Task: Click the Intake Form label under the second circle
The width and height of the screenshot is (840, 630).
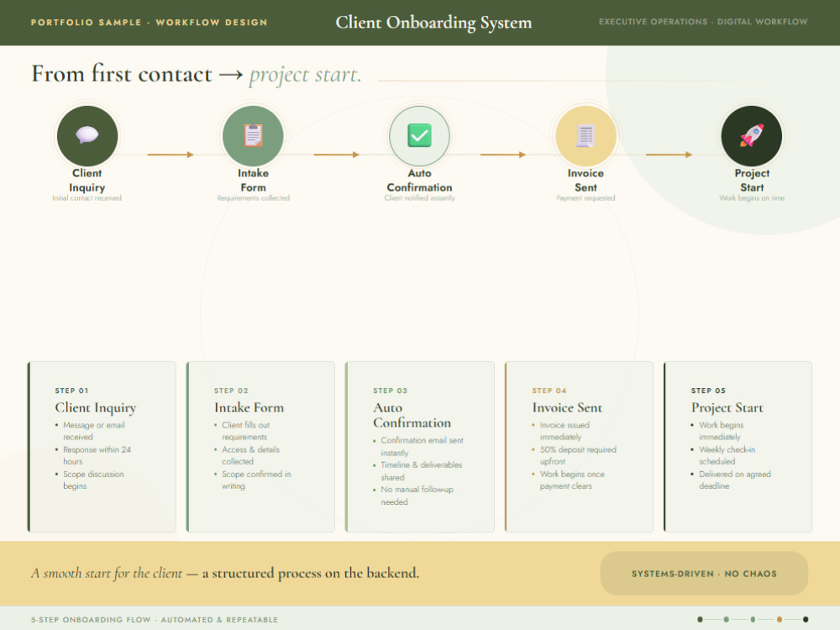Action: click(x=253, y=180)
